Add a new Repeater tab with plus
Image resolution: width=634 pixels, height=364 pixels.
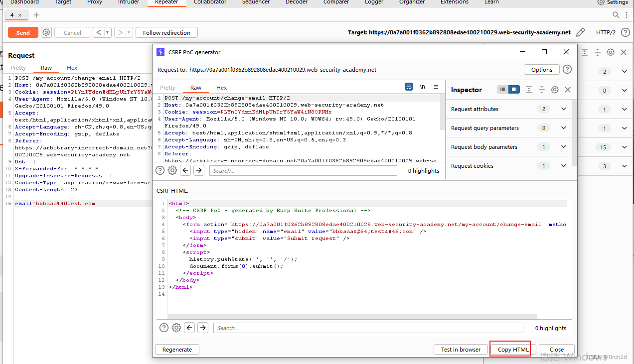coord(36,15)
